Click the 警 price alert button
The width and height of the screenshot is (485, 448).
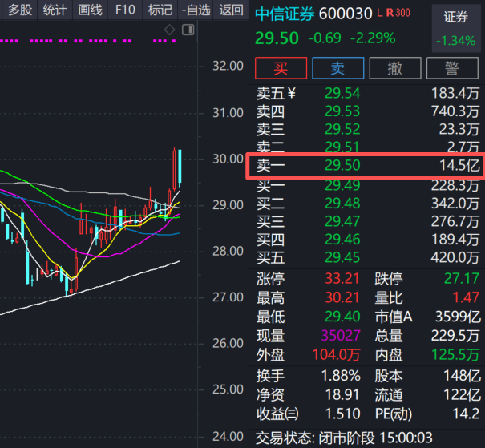(x=453, y=68)
